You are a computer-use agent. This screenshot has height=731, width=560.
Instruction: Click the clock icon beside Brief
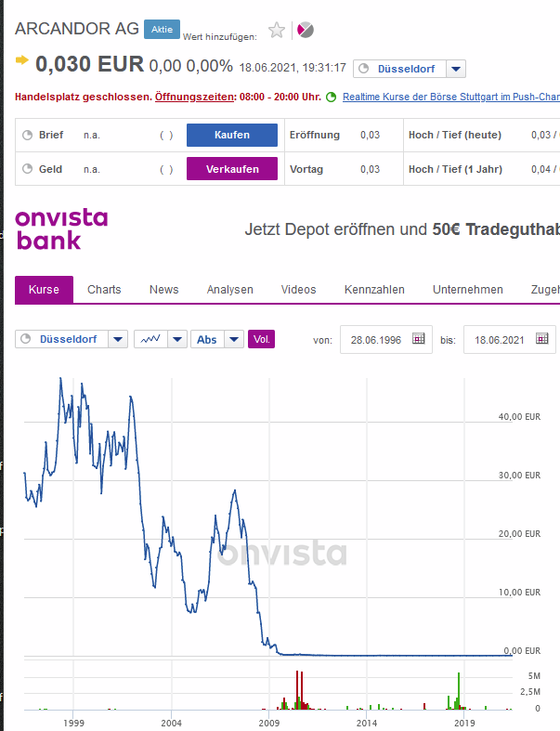pyautogui.click(x=28, y=135)
